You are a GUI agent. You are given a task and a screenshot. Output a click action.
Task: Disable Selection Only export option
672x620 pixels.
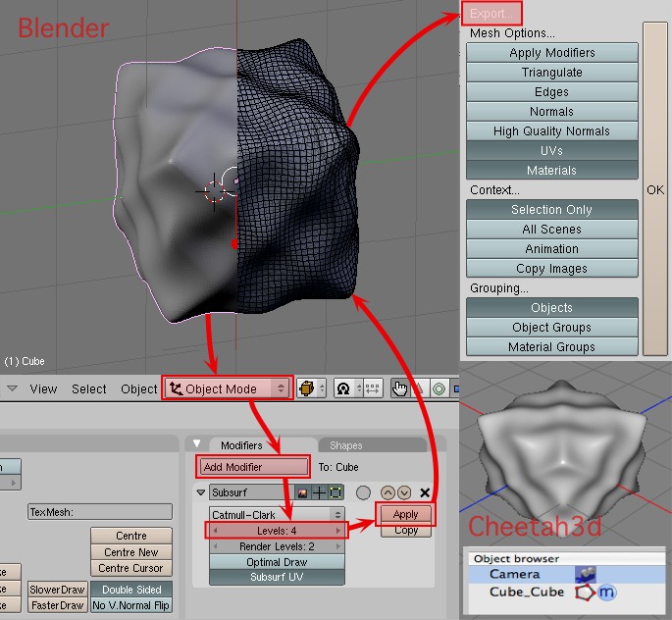552,210
